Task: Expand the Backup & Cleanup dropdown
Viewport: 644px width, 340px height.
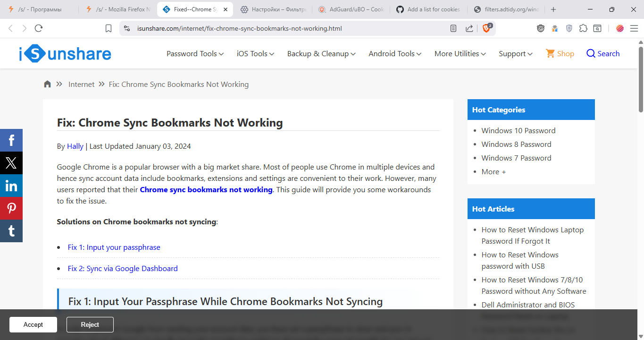Action: click(321, 54)
